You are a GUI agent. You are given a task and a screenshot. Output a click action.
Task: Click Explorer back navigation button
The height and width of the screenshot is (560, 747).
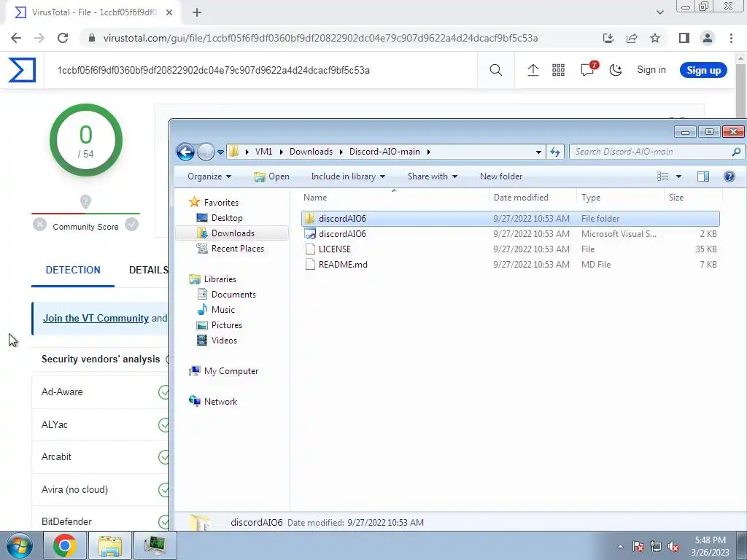click(185, 152)
